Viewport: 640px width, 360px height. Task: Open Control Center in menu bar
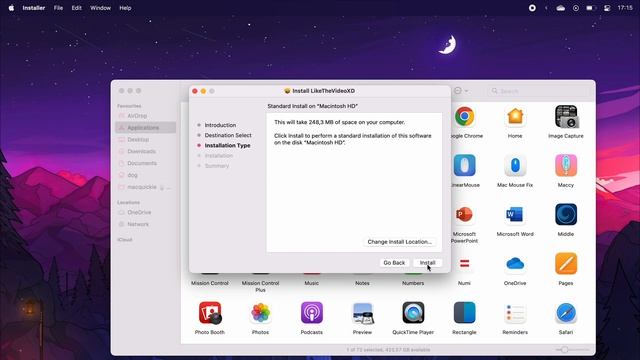pos(607,8)
